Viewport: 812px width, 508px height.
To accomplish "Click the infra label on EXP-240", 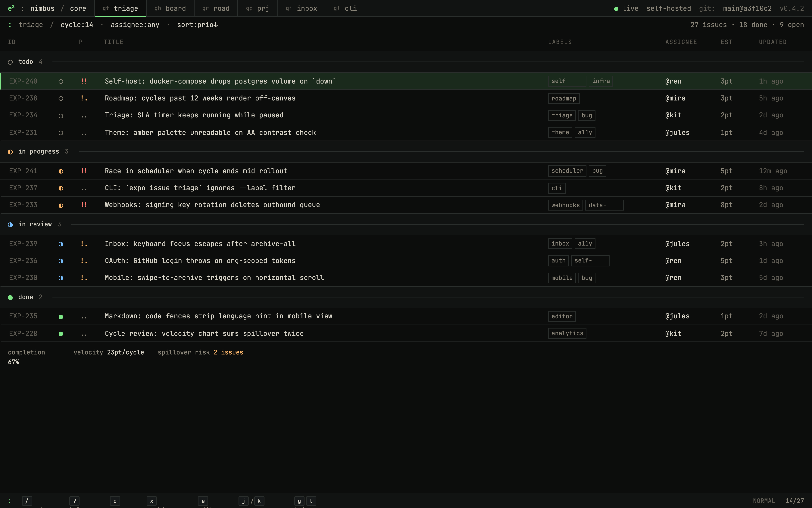I will click(x=601, y=81).
